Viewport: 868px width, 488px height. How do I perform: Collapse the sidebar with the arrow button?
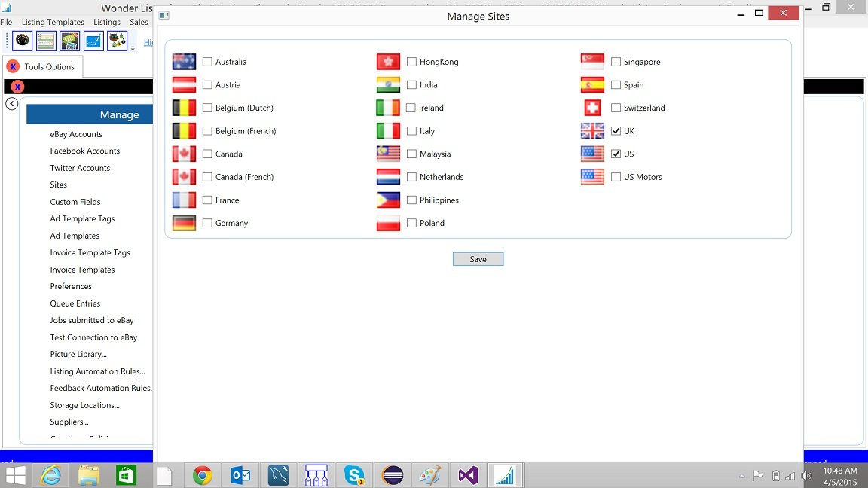click(x=11, y=103)
